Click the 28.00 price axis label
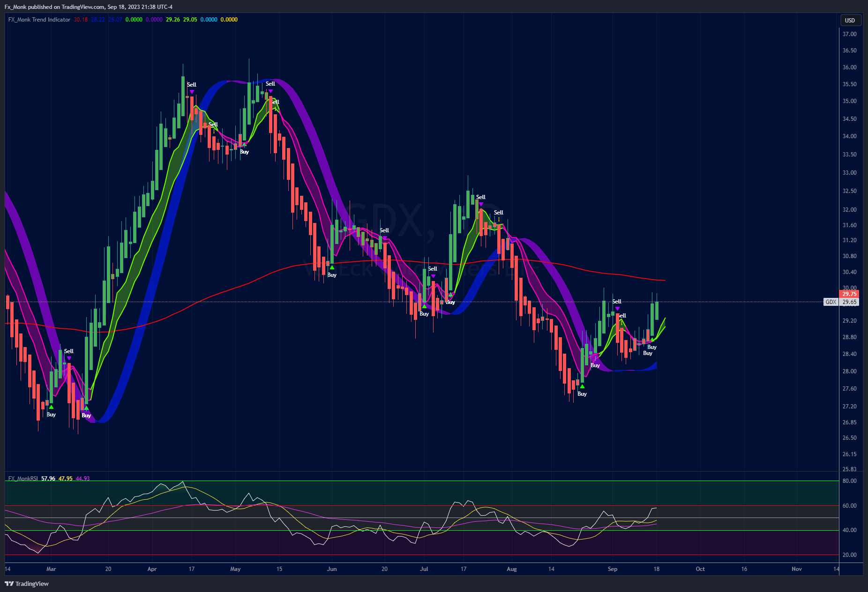Screen dimensions: 868x592 click(x=849, y=371)
